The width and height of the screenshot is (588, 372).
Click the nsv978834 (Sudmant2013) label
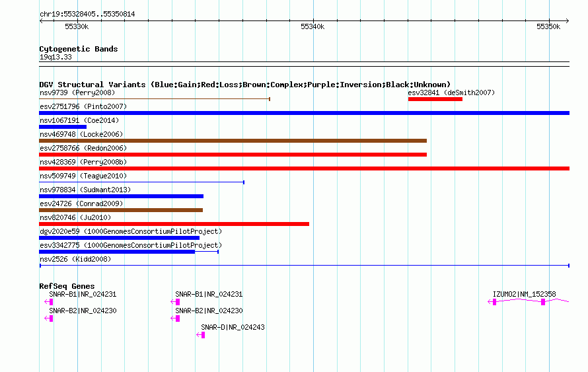tap(85, 190)
